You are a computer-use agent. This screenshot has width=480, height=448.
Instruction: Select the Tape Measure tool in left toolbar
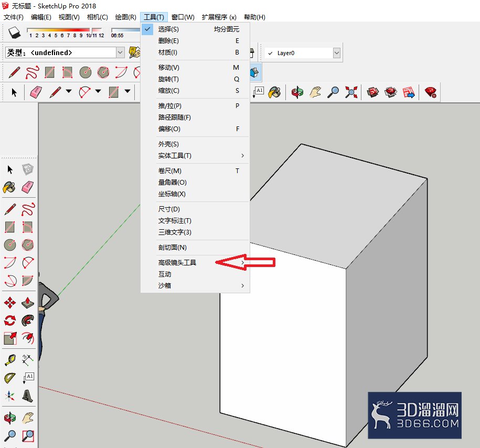coord(10,360)
